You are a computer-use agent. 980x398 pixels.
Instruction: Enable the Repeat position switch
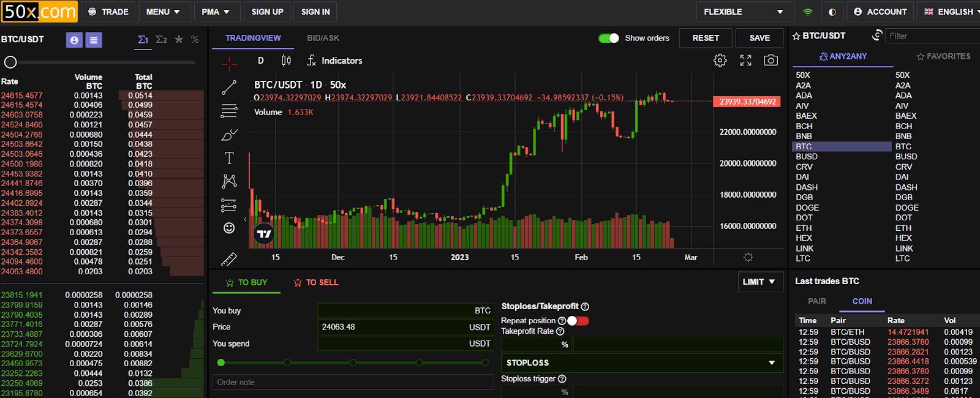pos(578,321)
